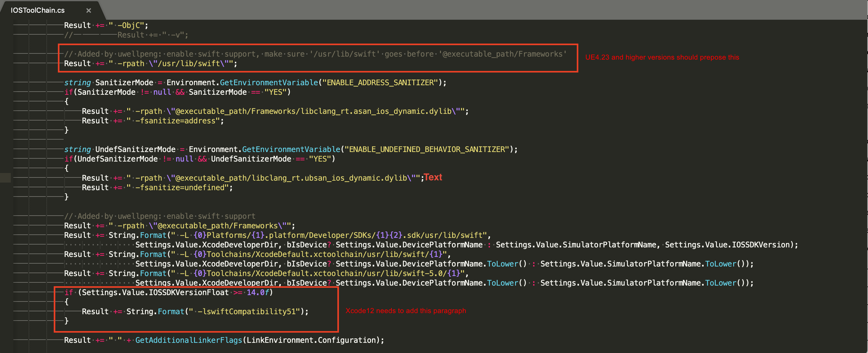Click the "ENABLE_UNDEFINED_BEHAVIOR_SANITIZER" string
The width and height of the screenshot is (868, 353).
coord(427,149)
